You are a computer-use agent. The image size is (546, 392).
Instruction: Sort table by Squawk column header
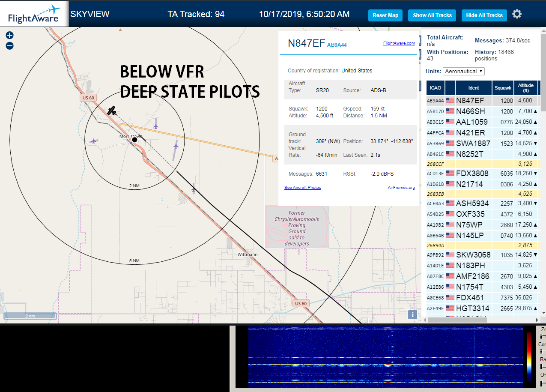(x=503, y=88)
